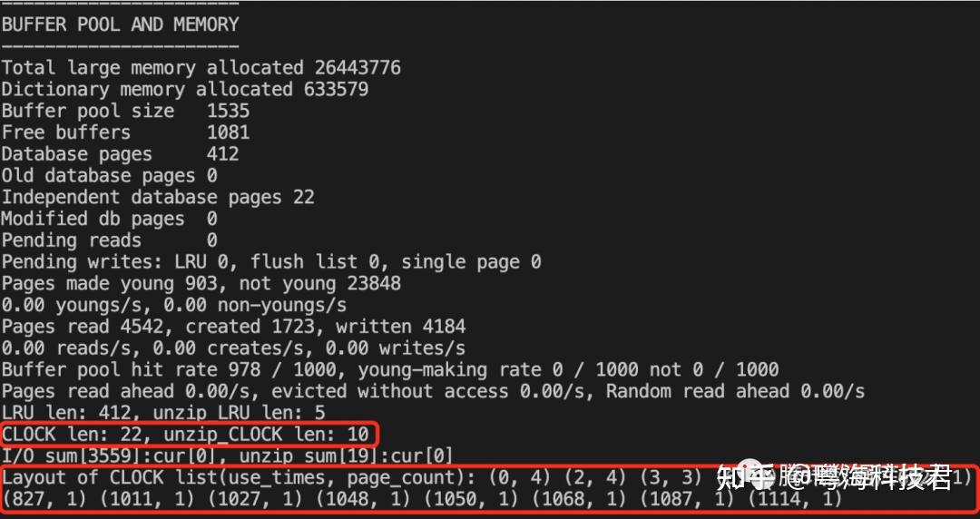Viewport: 980px width, 519px height.
Task: Select the Dictionary memory allocated value 633579
Action: 337,90
